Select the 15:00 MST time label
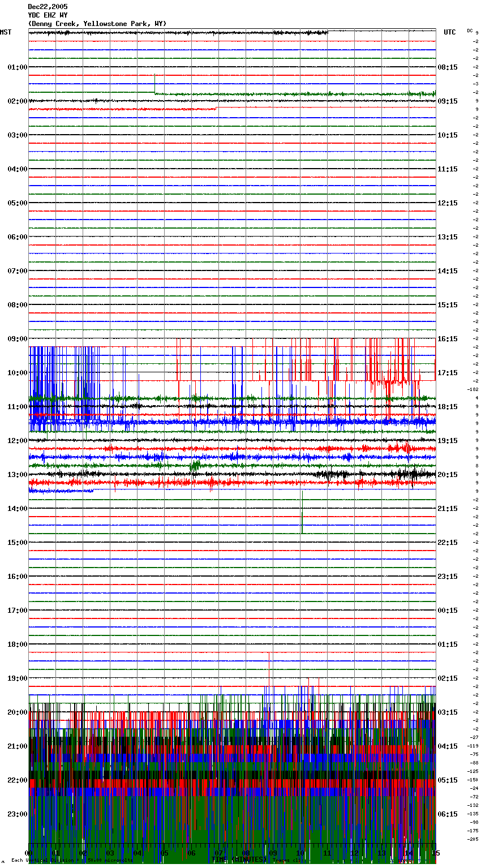The image size is (481, 868). tap(18, 543)
